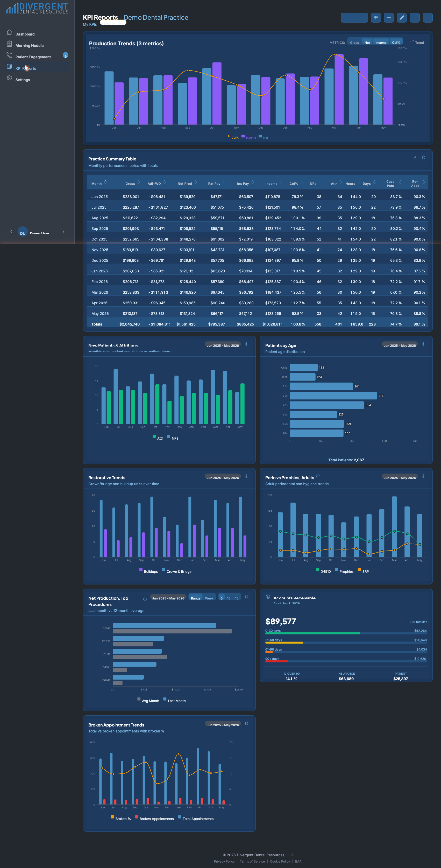Open the BAA footer link
This screenshot has width=441, height=868.
click(x=298, y=861)
